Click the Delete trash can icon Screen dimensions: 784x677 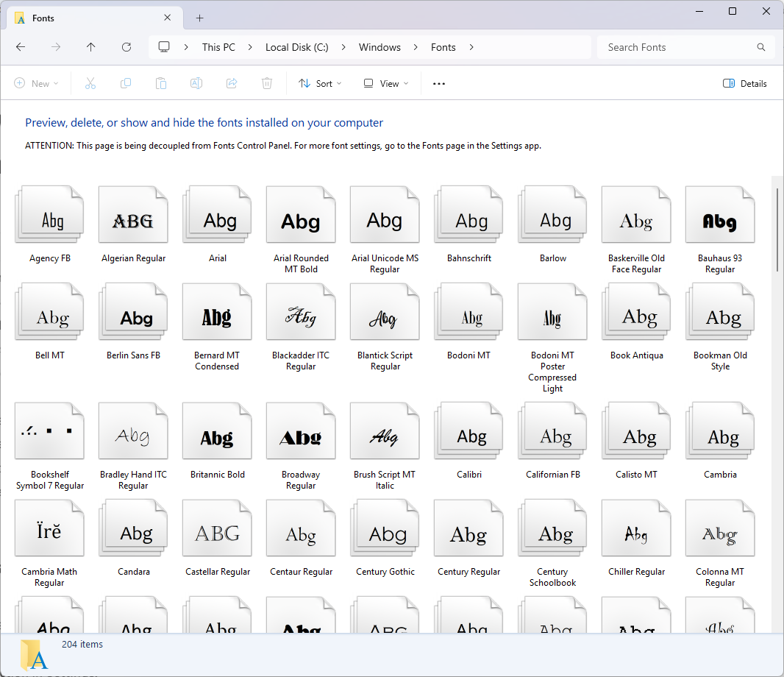(x=267, y=84)
